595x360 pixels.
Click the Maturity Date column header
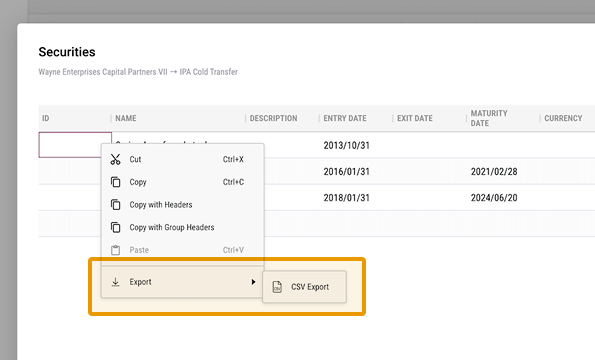click(489, 118)
